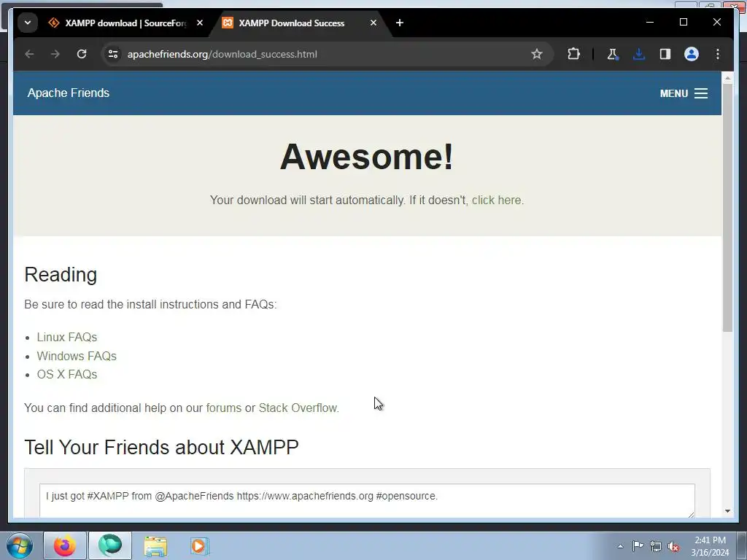Open the Stack Overflow link
This screenshot has height=560, width=747.
pyautogui.click(x=298, y=408)
